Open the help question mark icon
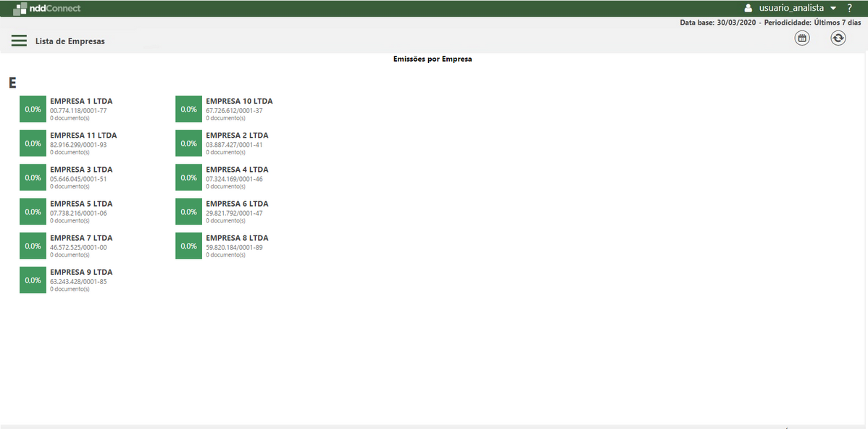Image resolution: width=868 pixels, height=429 pixels. point(849,8)
